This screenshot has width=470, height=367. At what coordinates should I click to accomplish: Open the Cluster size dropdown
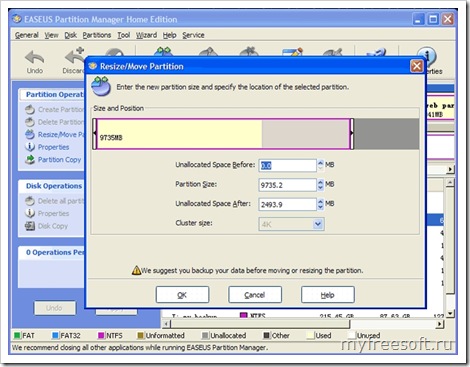coord(291,224)
